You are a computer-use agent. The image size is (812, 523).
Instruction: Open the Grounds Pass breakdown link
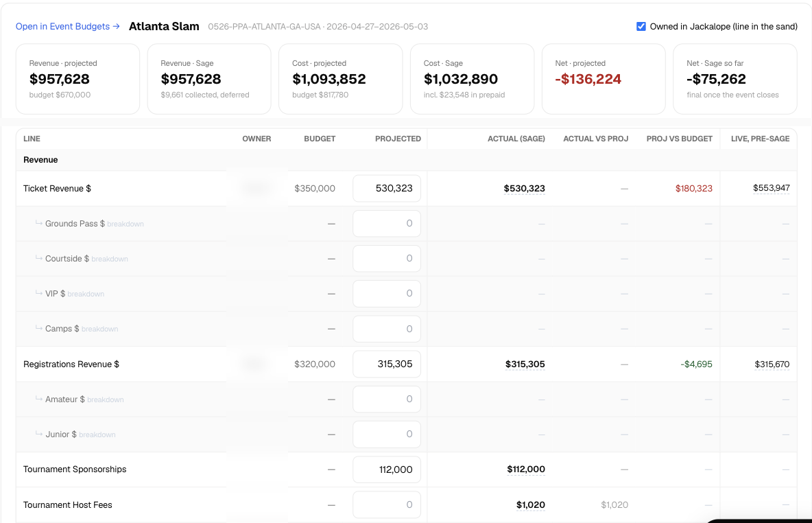126,224
